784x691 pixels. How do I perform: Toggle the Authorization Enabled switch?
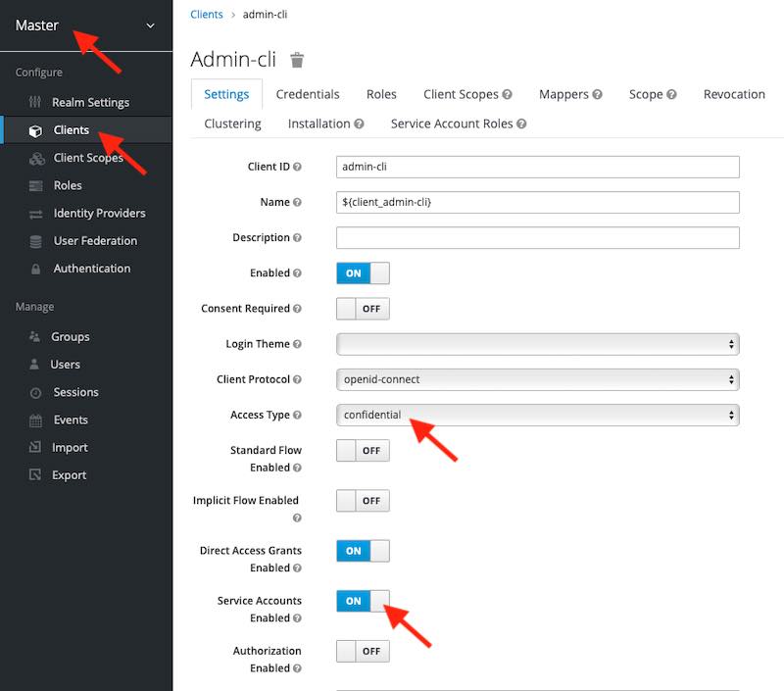click(363, 651)
